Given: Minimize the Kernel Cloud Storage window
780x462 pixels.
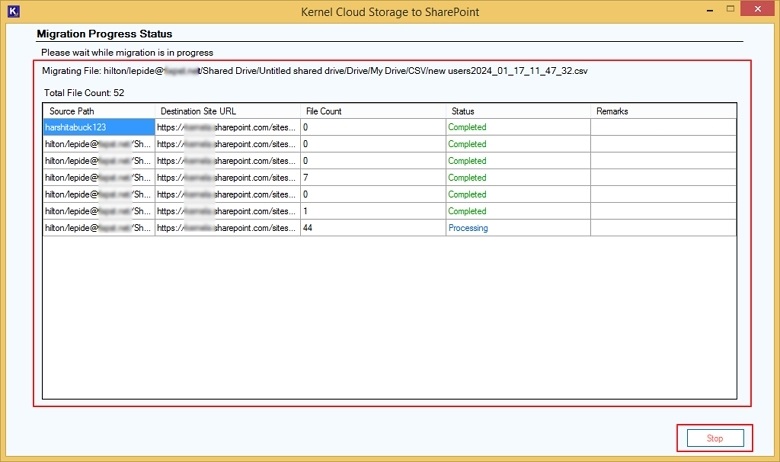Looking at the screenshot, I should tap(710, 10).
